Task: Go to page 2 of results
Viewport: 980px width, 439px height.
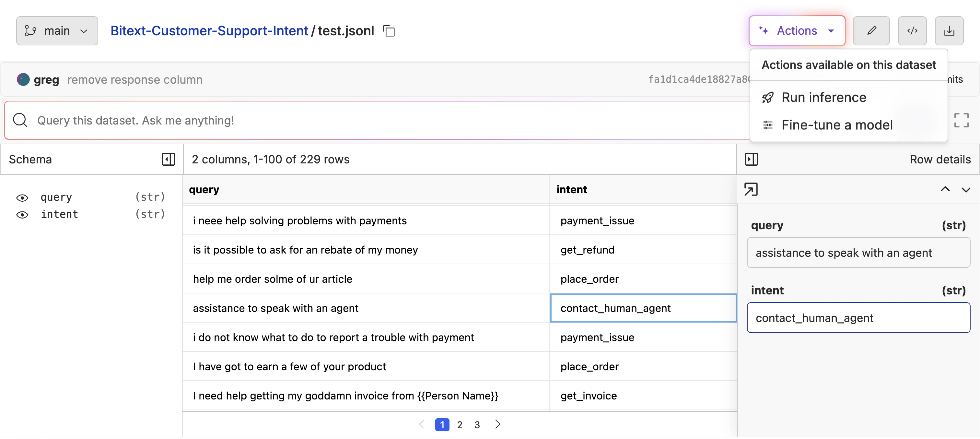Action: click(x=460, y=424)
